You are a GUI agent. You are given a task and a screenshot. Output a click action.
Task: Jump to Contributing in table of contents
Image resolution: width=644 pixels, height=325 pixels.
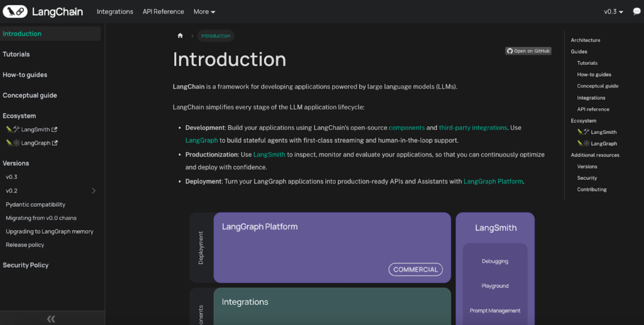[x=591, y=189]
